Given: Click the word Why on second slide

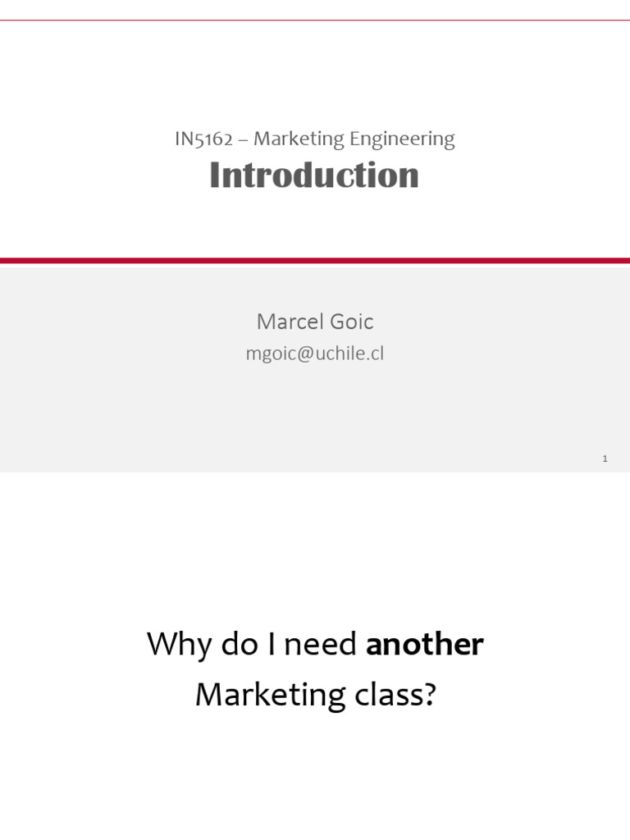Looking at the screenshot, I should pyautogui.click(x=177, y=645).
